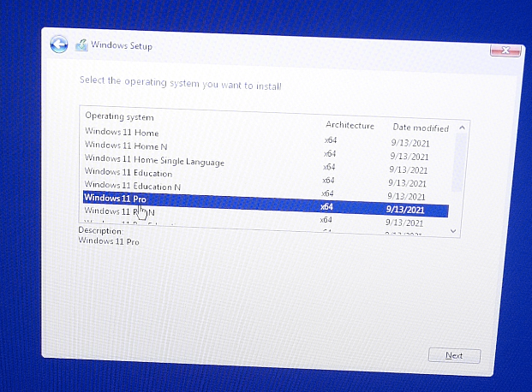
Task: Click the list's vertical scrollbar thumb
Action: pyautogui.click(x=458, y=162)
